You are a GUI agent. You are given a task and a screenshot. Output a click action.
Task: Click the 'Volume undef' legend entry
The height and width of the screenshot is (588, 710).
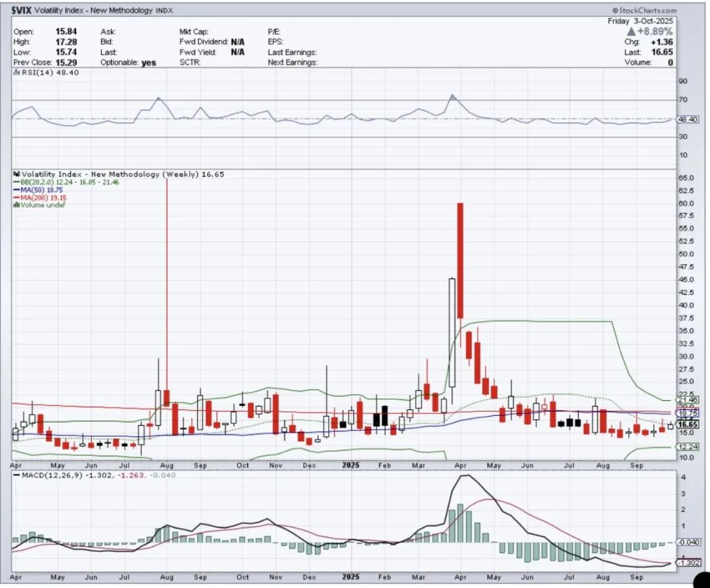39,205
